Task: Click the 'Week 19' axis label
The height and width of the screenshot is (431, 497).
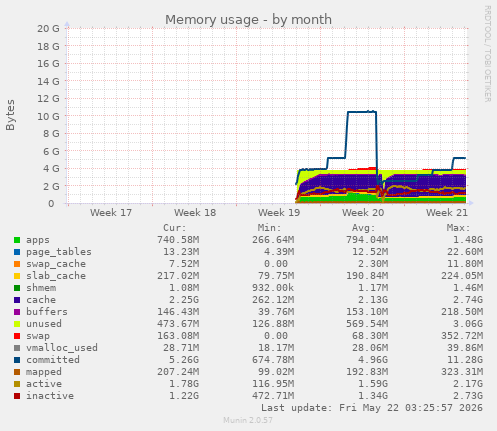Action: point(279,213)
